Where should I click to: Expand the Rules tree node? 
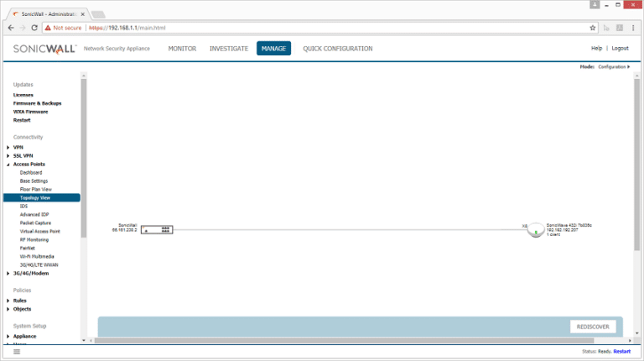click(x=8, y=301)
